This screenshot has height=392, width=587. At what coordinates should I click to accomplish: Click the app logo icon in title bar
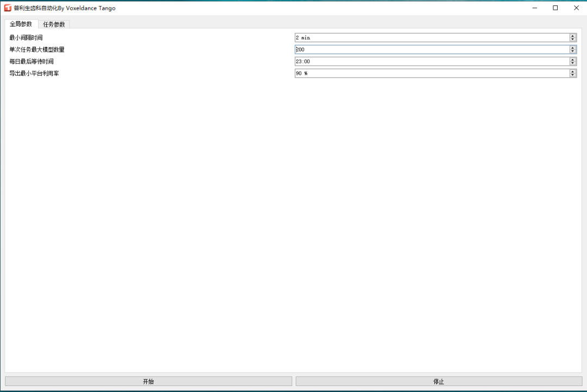(x=8, y=8)
